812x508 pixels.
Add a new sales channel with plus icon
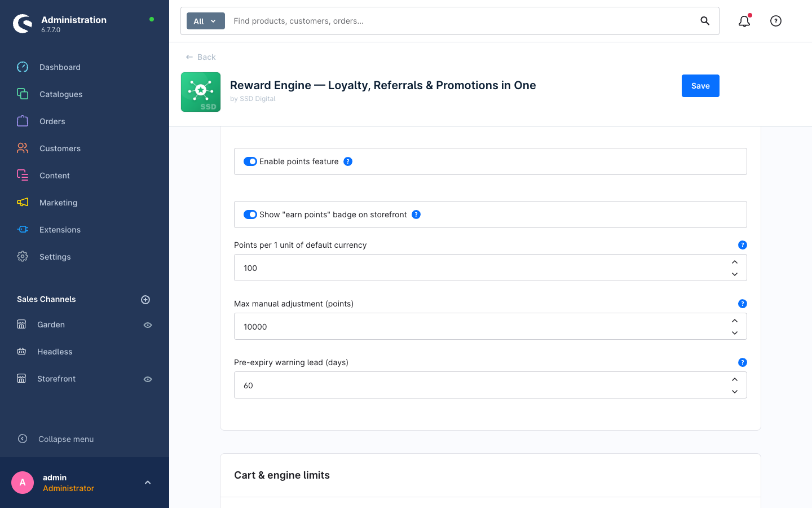click(145, 300)
